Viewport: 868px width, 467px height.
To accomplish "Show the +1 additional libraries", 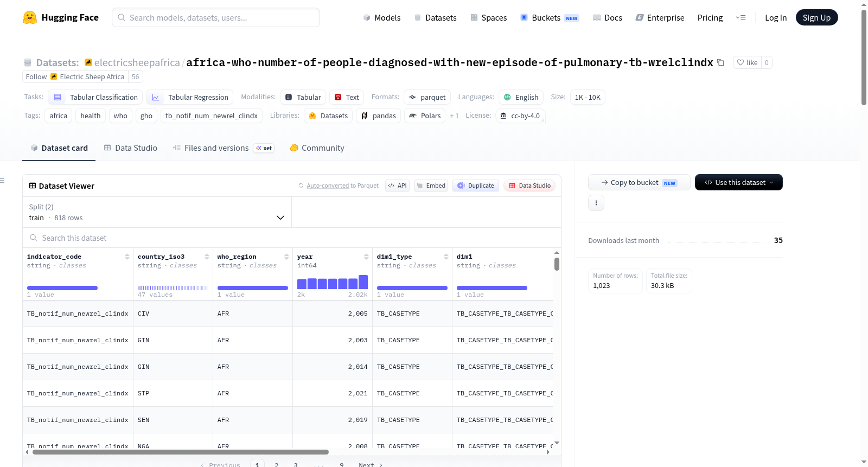I will (454, 116).
